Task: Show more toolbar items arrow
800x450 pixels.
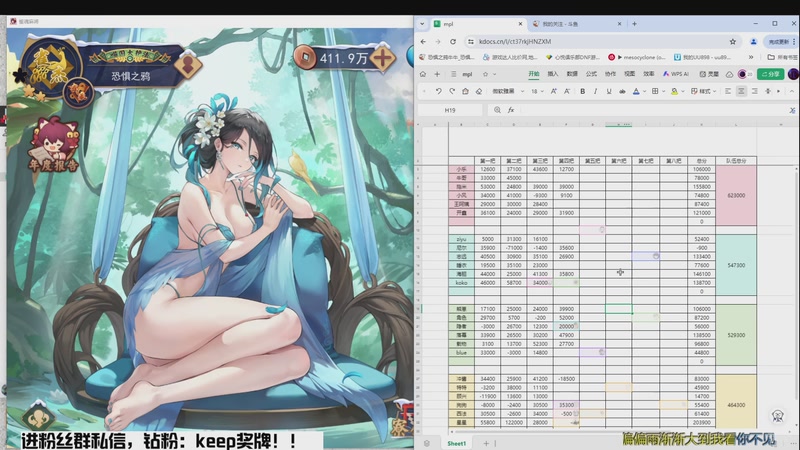Action: 779,91
